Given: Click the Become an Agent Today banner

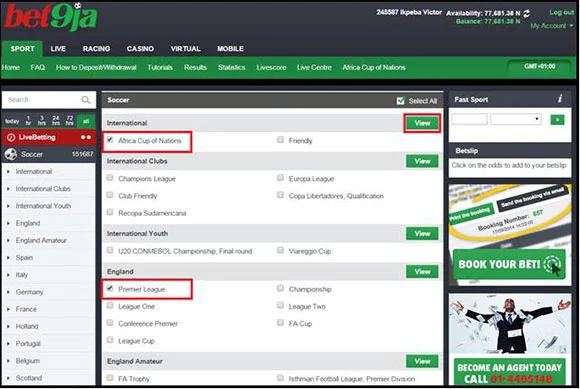Looking at the screenshot, I should [510, 339].
